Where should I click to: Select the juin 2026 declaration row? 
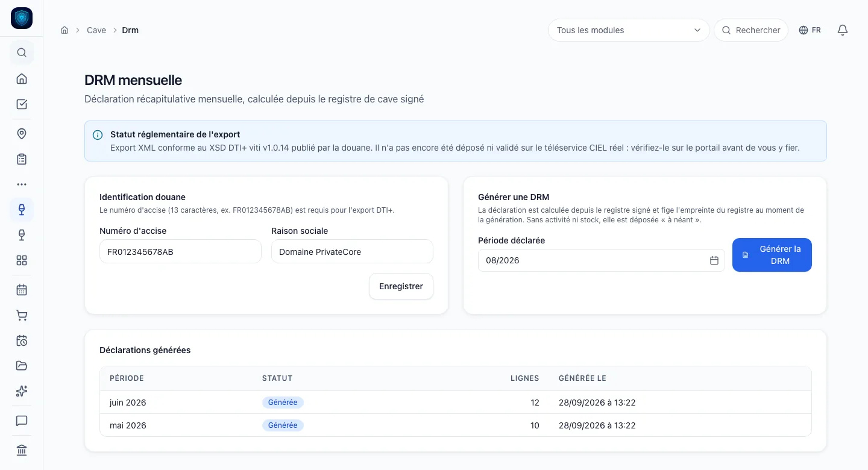pyautogui.click(x=456, y=403)
